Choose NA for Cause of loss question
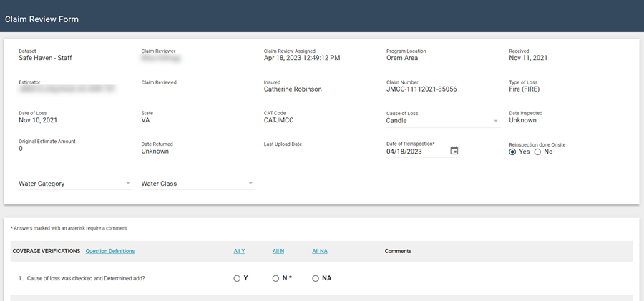The image size is (644, 301). [316, 278]
